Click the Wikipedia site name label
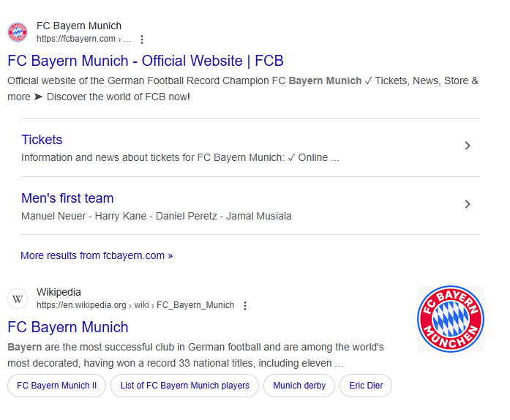The image size is (510, 420). 59,292
